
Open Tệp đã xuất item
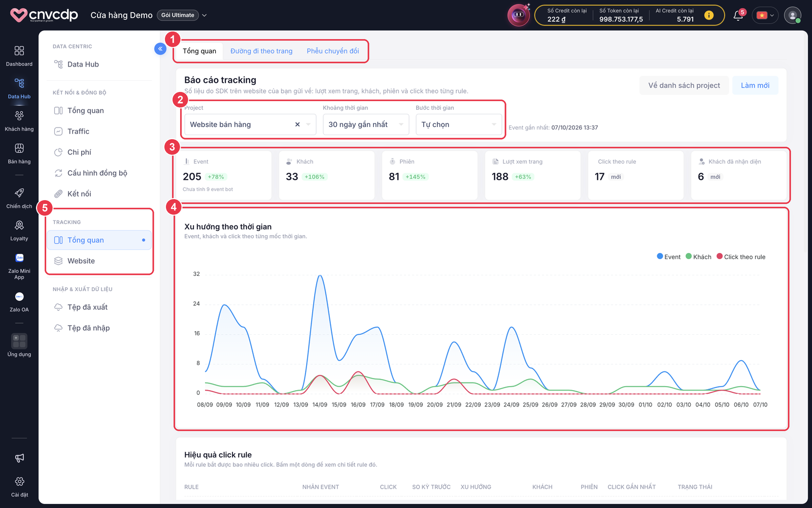99,307
